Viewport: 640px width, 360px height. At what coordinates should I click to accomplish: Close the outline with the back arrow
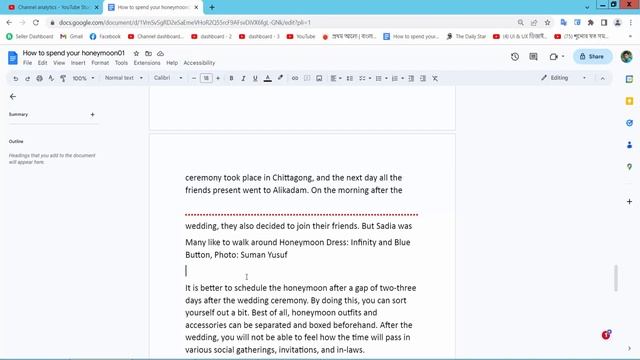(13, 96)
